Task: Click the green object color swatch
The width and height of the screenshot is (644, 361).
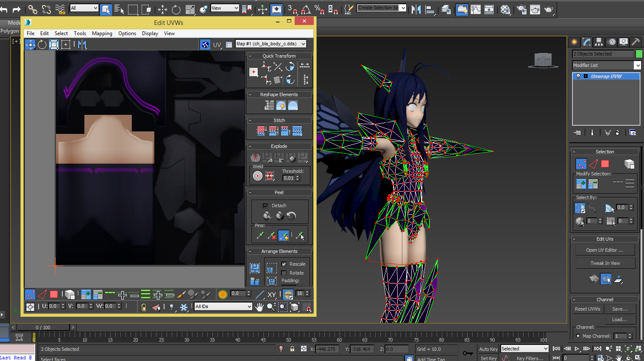Action: (x=639, y=54)
